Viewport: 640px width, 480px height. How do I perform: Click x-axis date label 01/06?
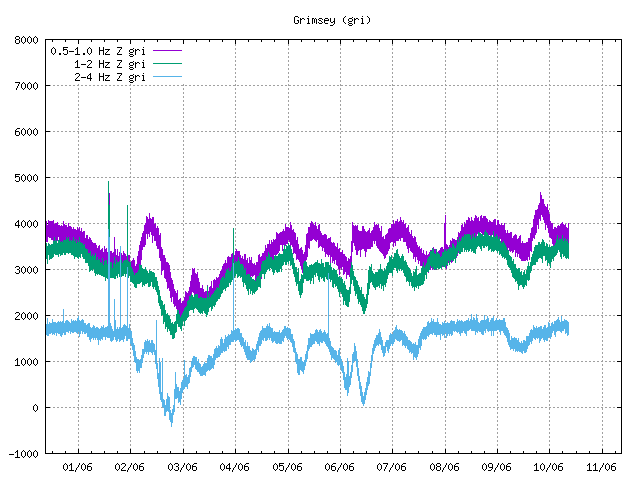pos(77,467)
